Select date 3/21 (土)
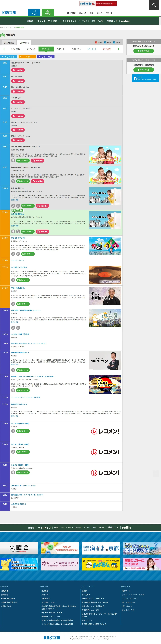Image resolution: width=161 pixels, height=644 pixels. tap(92, 49)
